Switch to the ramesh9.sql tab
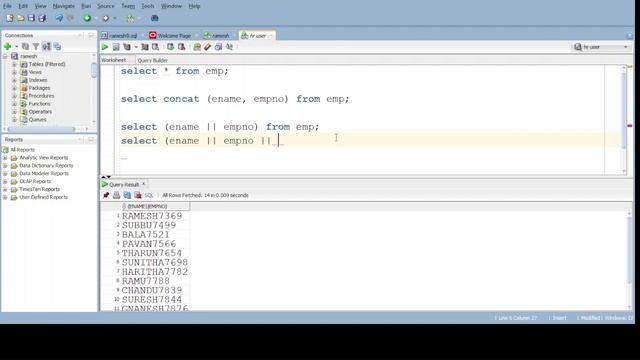 (120, 36)
